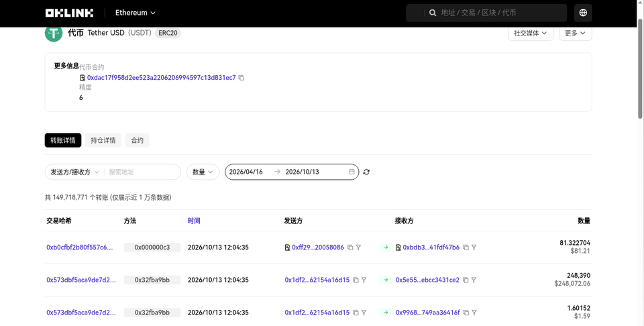Open receiver address 0x5e55...ebcc3431ce2
Image resolution: width=644 pixels, height=326 pixels.
pos(427,280)
